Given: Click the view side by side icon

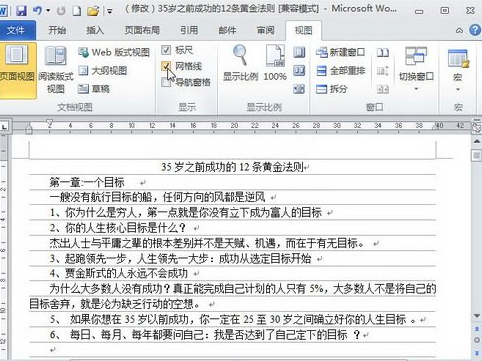Looking at the screenshot, I should tap(383, 52).
